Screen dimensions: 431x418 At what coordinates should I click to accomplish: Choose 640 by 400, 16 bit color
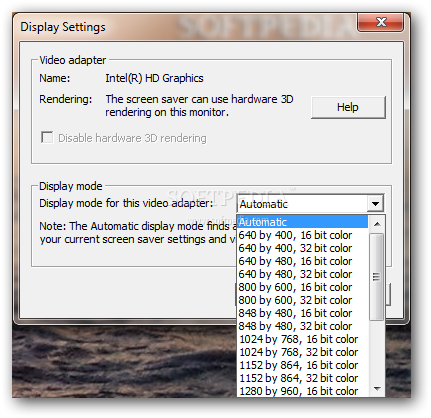click(x=303, y=235)
